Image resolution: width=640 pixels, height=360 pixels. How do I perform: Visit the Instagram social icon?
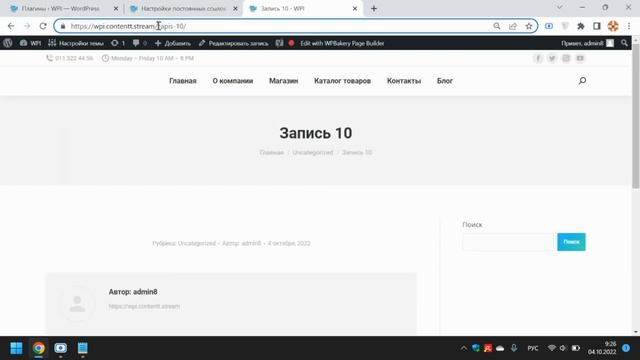566,58
